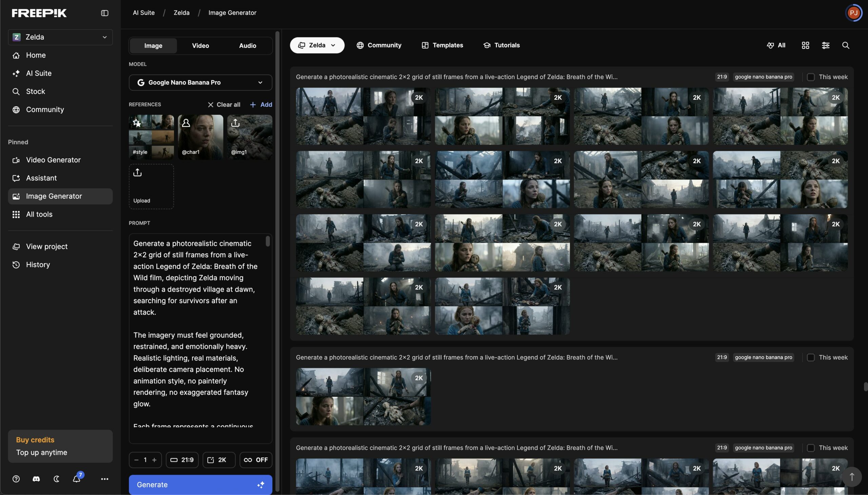The width and height of the screenshot is (868, 495).
Task: Open Home in the sidebar
Action: (x=60, y=55)
